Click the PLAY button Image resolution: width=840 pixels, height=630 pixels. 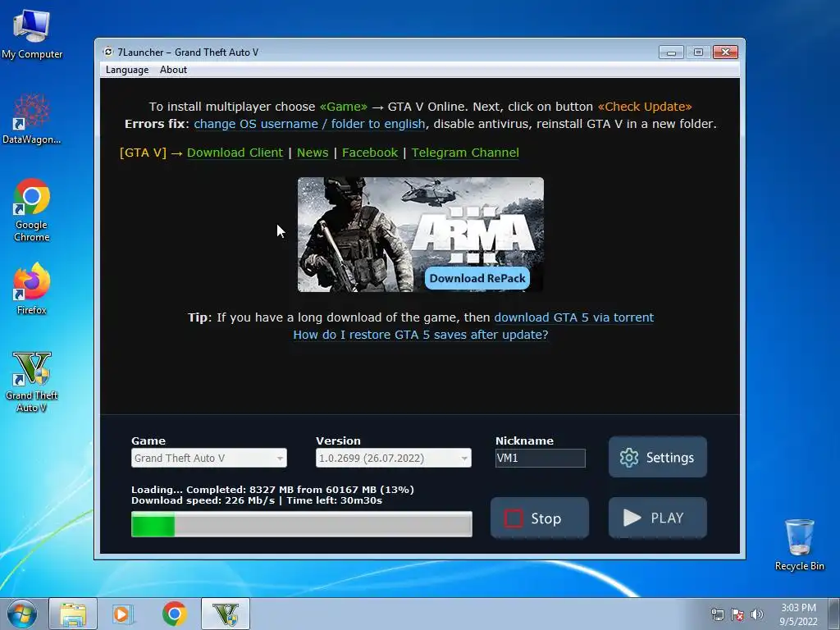pos(657,518)
